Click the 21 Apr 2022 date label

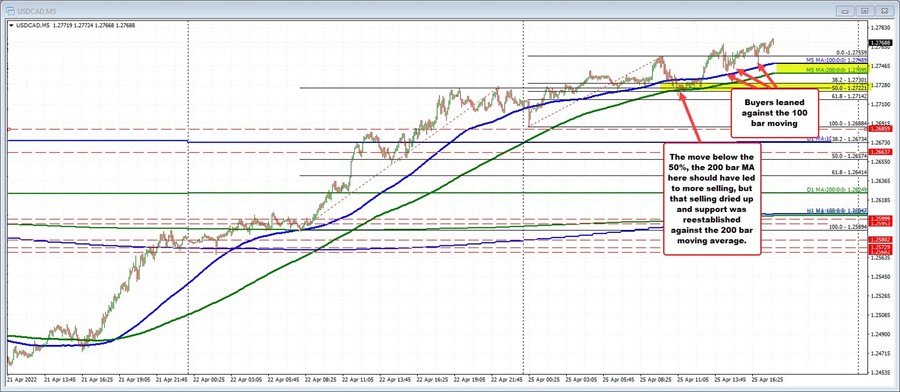[21, 380]
